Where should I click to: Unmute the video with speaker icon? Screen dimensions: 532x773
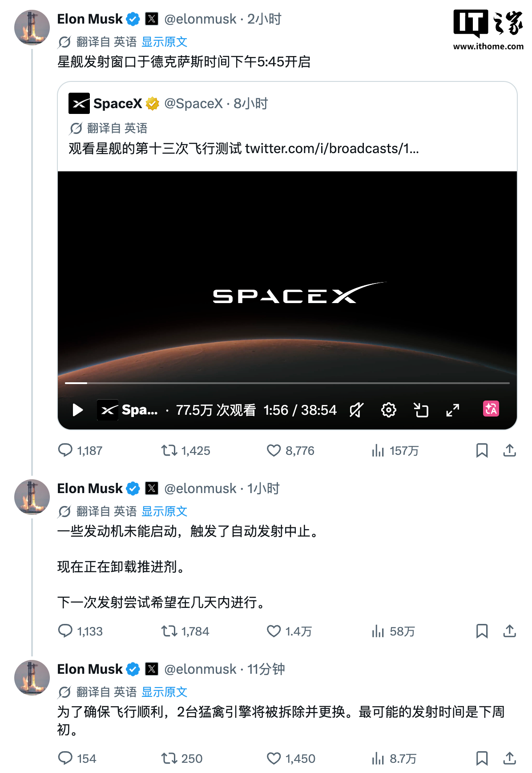(357, 410)
